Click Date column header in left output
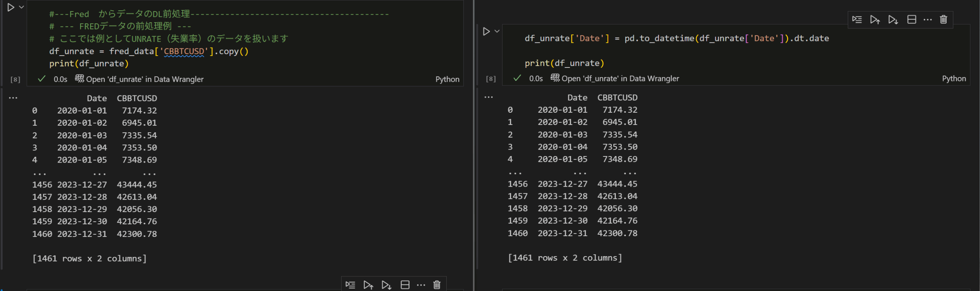 97,98
